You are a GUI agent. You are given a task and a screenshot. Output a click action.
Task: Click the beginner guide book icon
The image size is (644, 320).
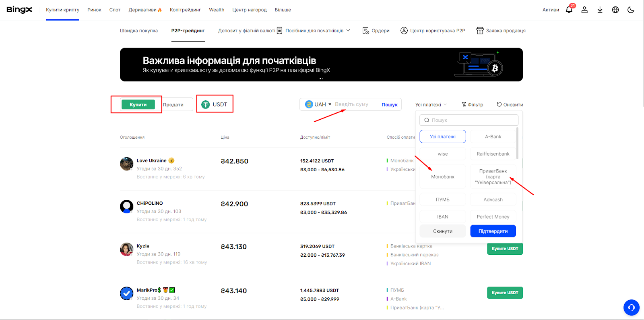(x=279, y=31)
